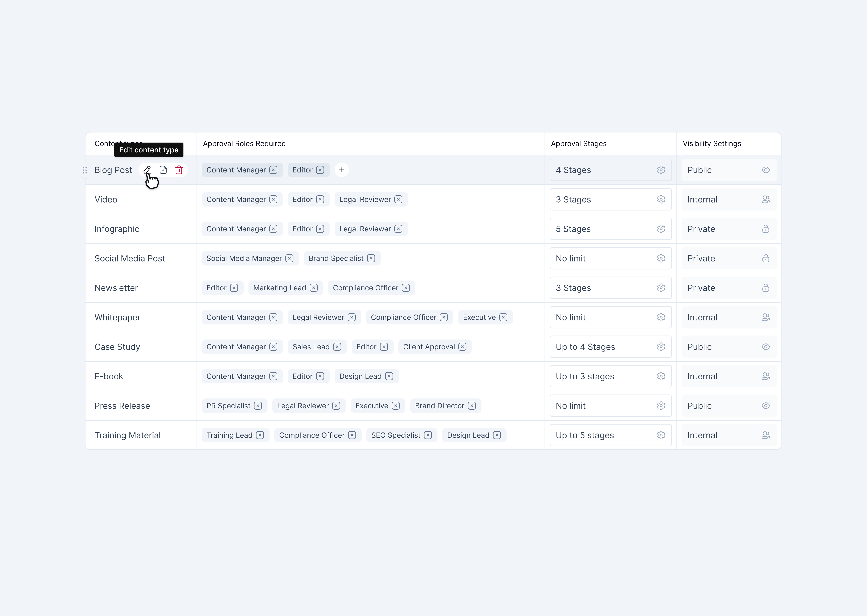The width and height of the screenshot is (867, 616).
Task: Click the duplicate icon next to Blog Post
Action: (163, 170)
